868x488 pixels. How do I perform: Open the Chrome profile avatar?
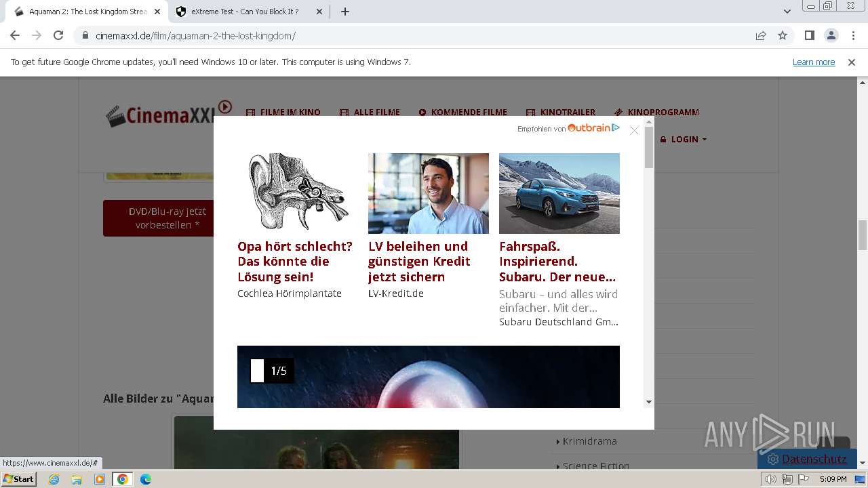831,35
